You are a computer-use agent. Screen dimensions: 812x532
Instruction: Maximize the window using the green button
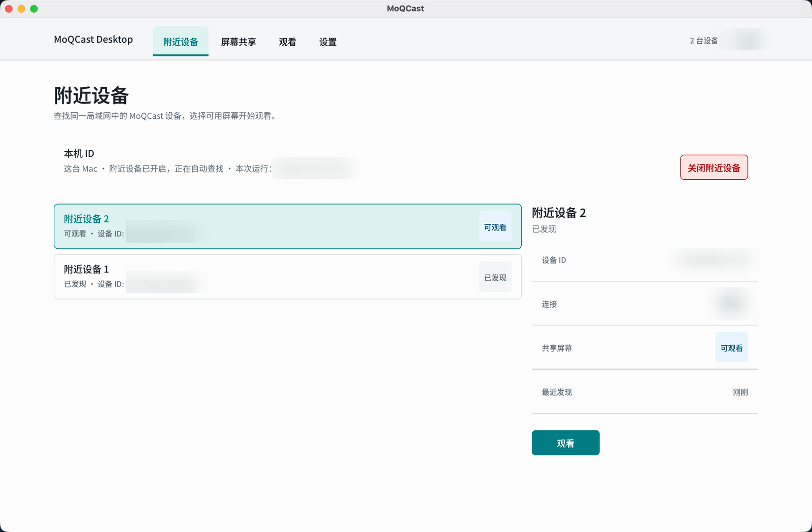coord(34,9)
